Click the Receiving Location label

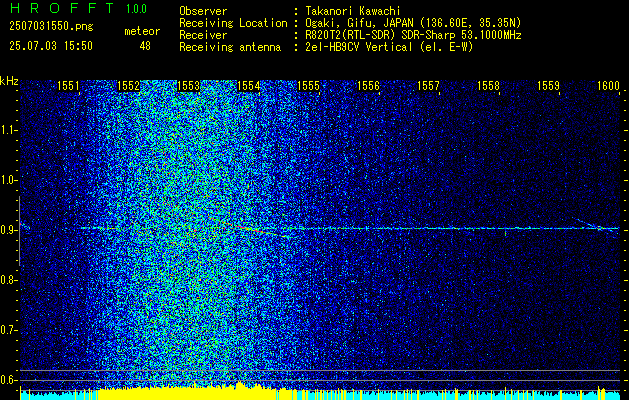coord(233,23)
